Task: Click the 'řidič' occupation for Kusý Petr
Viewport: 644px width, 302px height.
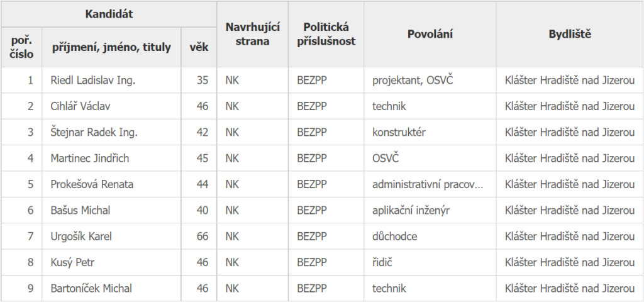Action: [383, 262]
